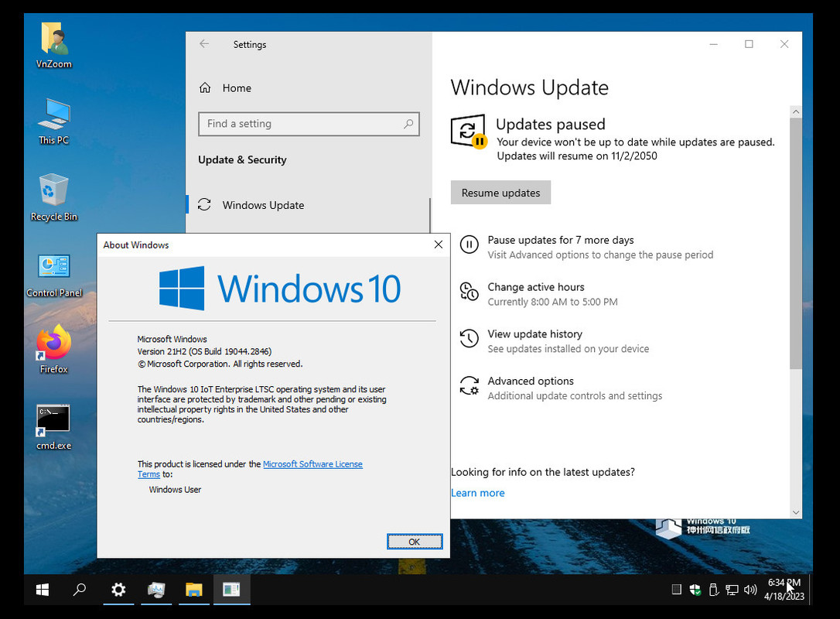Click the Windows User licensee text
Screen dimensions: 840x619
point(175,490)
